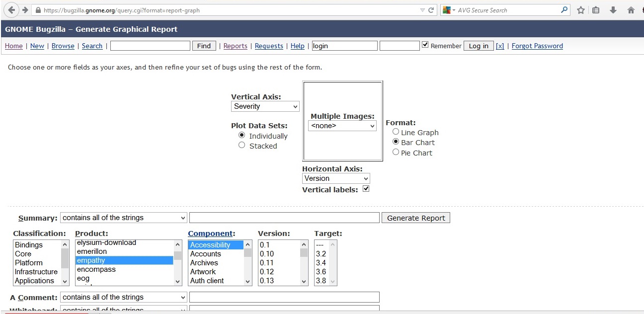Select the Stacked plot data sets option
This screenshot has width=644, height=314.
242,146
